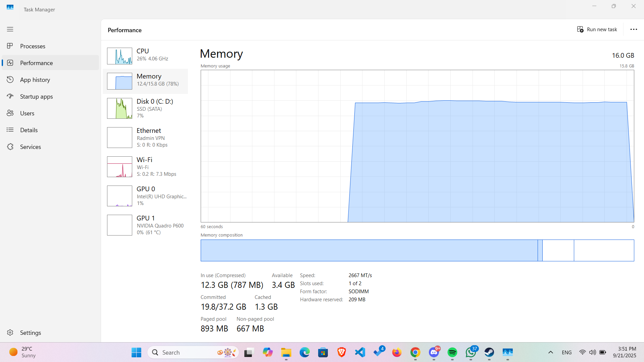644x362 pixels.
Task: Open Task Manager Settings
Action: tap(50, 332)
